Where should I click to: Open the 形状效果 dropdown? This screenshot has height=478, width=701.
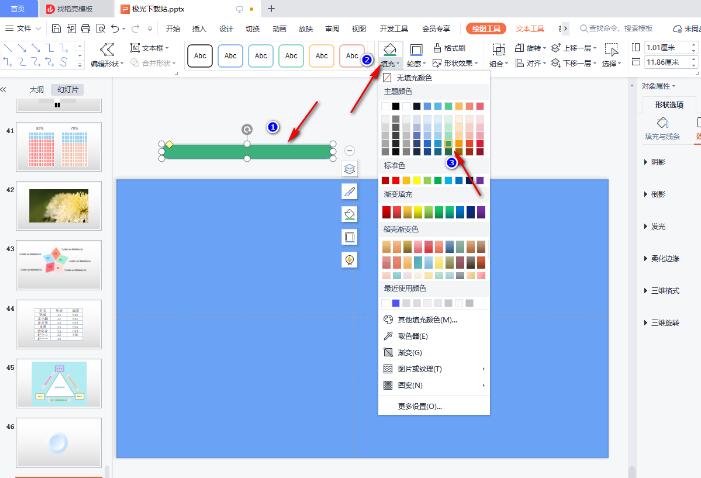coord(457,63)
